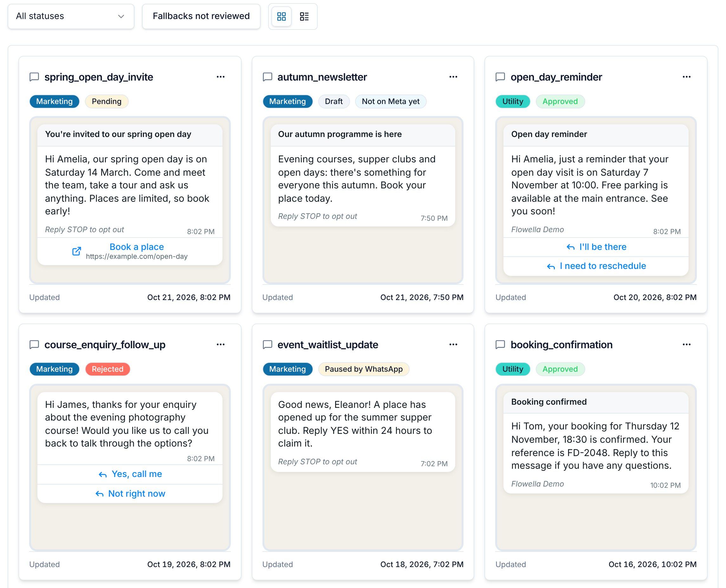Click Marketing badge on event_waitlist_update card
Screen dimensions: 726x588
[288, 369]
